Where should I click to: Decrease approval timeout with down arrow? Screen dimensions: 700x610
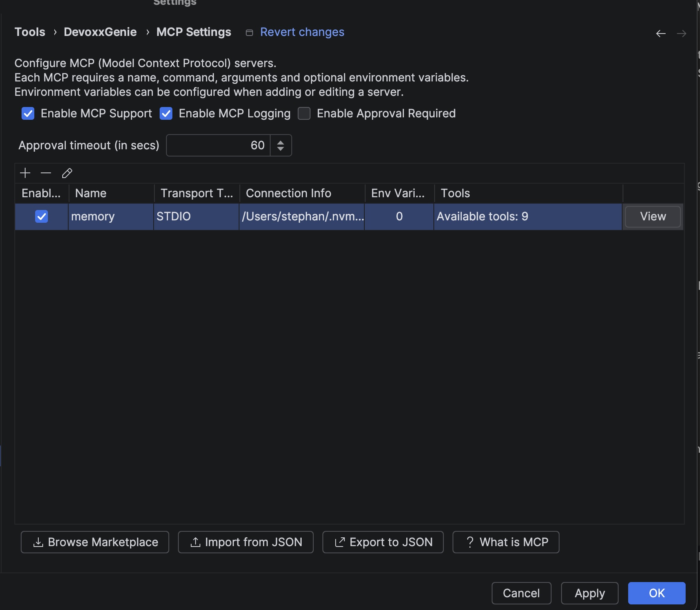(281, 149)
